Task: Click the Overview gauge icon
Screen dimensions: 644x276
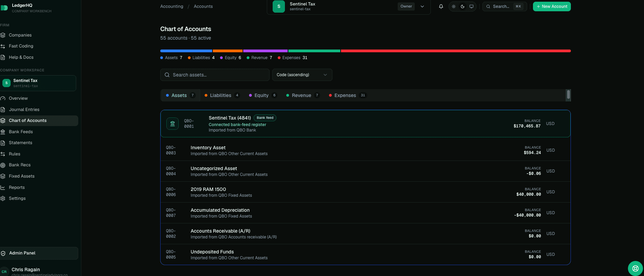Action: [x=3, y=98]
